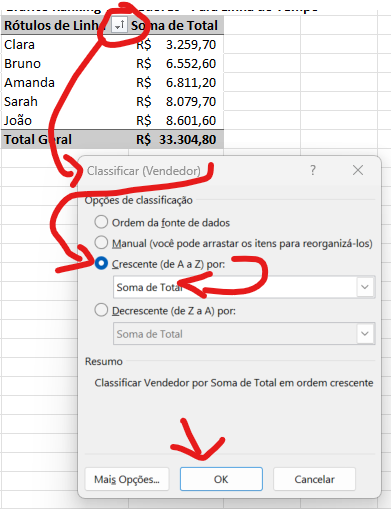Click the grand total 33.304,80

point(188,140)
